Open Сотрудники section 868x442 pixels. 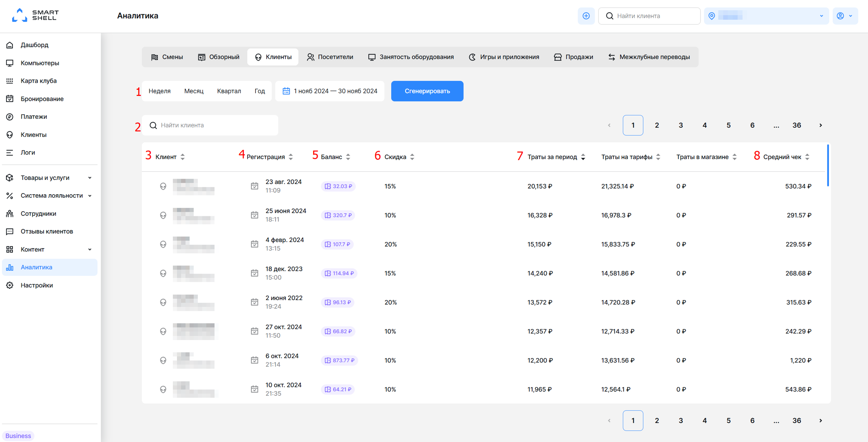[50, 214]
